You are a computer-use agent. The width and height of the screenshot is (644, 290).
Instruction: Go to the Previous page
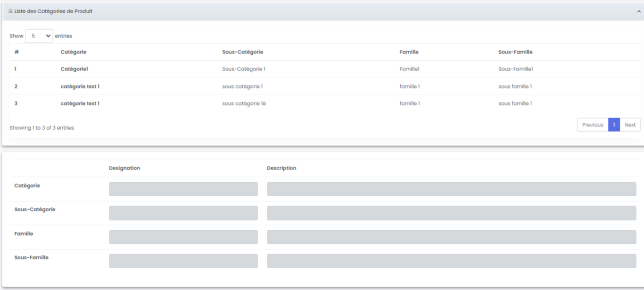point(592,125)
